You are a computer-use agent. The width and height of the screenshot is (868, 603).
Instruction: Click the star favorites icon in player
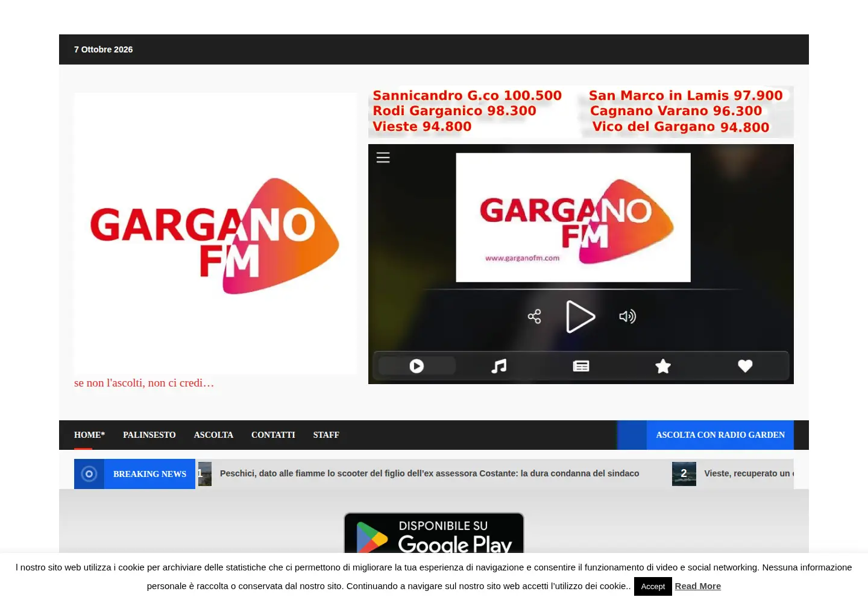pos(663,366)
